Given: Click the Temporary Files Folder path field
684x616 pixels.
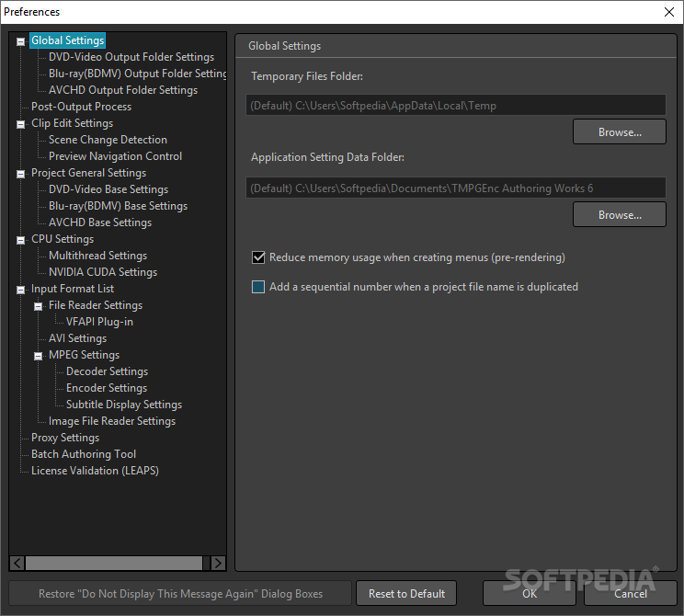Looking at the screenshot, I should (456, 105).
